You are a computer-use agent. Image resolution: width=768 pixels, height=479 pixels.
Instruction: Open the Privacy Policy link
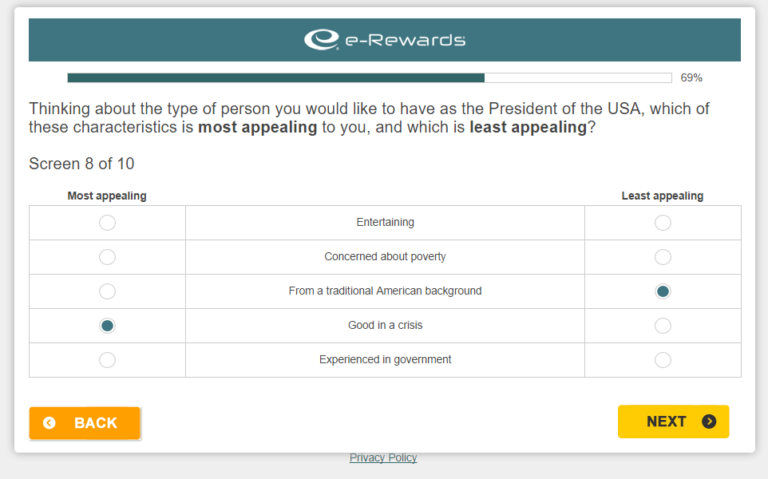coord(383,458)
